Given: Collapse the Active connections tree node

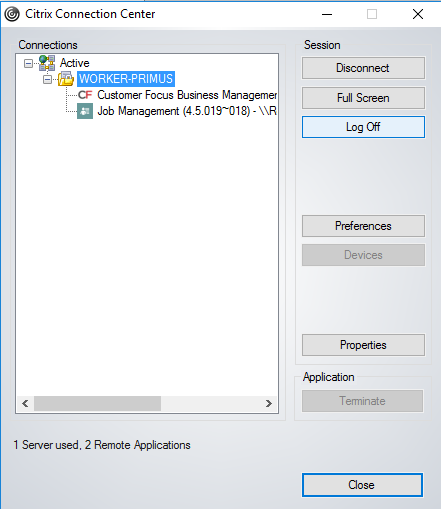Looking at the screenshot, I should [29, 63].
